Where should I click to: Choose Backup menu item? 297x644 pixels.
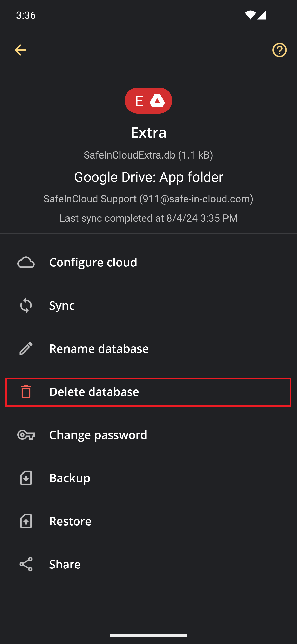(148, 478)
